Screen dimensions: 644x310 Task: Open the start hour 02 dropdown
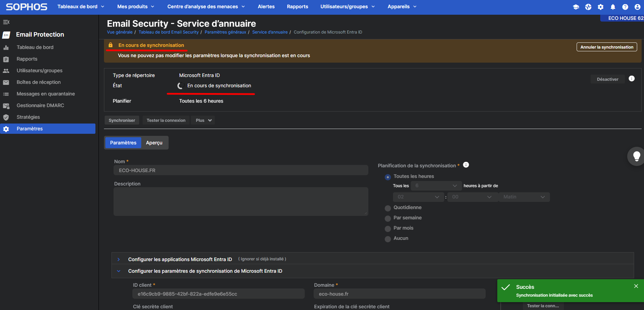(x=418, y=197)
